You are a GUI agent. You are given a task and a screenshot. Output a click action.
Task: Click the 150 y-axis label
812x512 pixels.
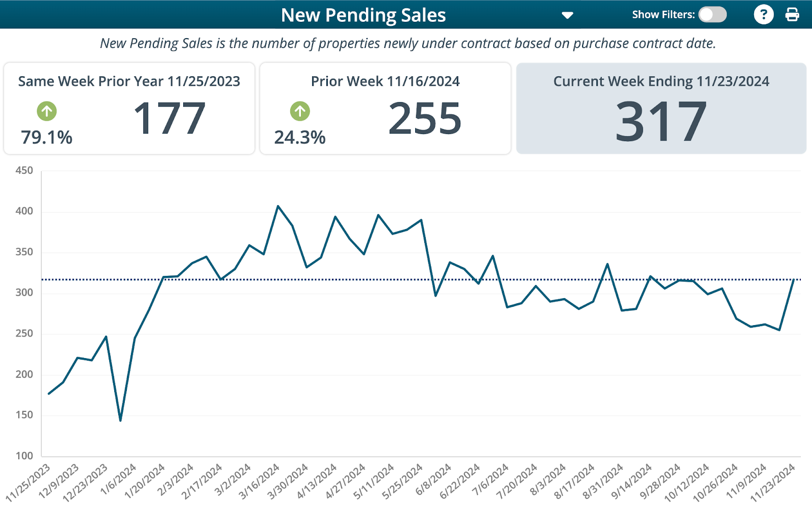[x=24, y=415]
